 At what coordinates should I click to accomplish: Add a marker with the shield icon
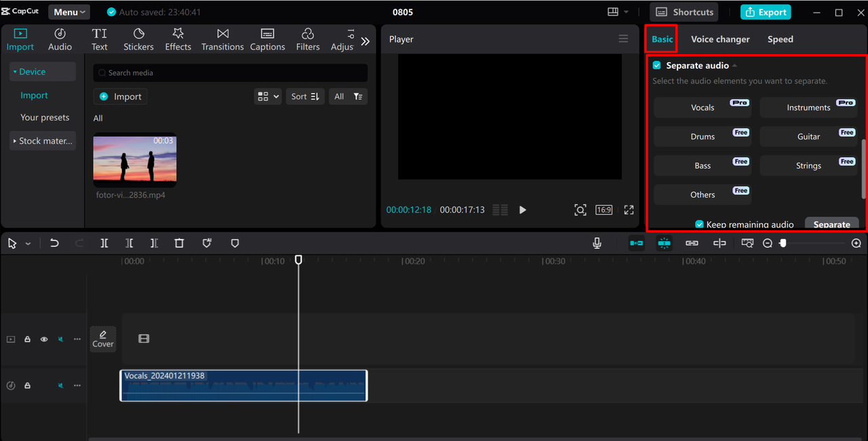235,243
